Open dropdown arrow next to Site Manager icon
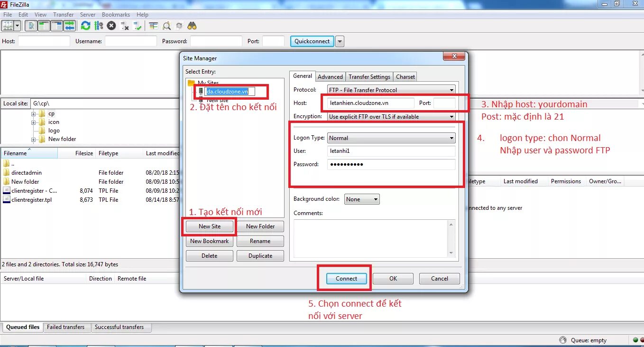644x347 pixels. click(x=18, y=26)
